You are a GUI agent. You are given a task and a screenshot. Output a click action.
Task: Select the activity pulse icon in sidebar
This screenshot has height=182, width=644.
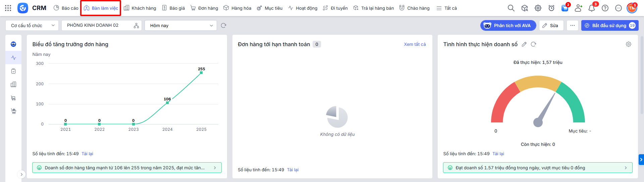13,58
